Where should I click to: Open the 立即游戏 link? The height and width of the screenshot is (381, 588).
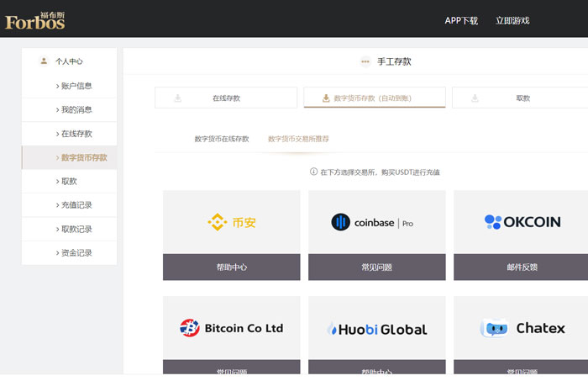pyautogui.click(x=512, y=21)
